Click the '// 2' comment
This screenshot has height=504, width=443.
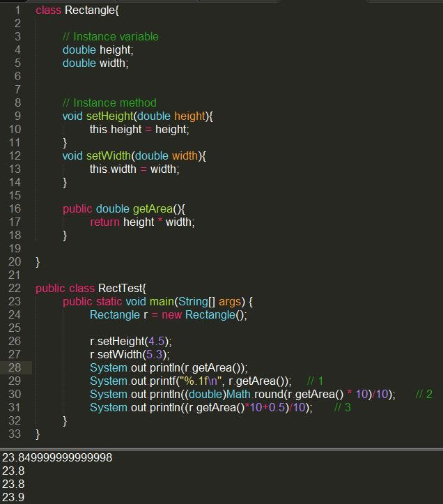[x=424, y=394]
